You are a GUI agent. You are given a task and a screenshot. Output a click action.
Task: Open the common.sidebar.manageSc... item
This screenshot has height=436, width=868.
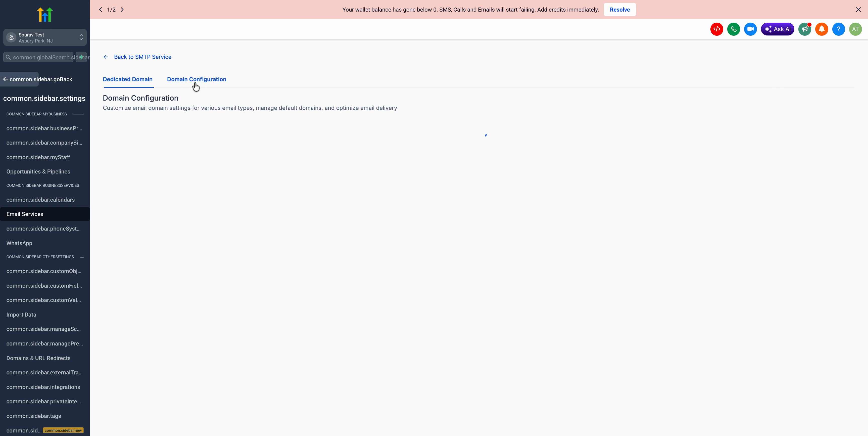(x=45, y=329)
